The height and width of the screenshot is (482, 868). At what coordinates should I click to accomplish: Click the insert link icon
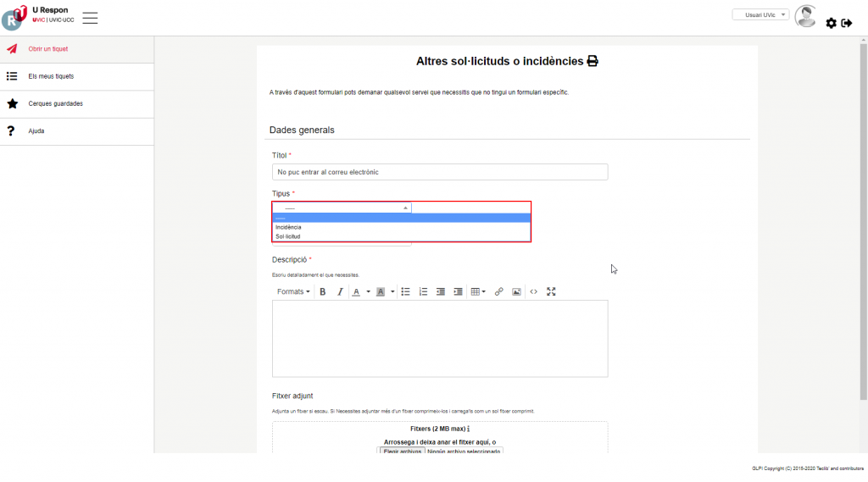click(498, 291)
